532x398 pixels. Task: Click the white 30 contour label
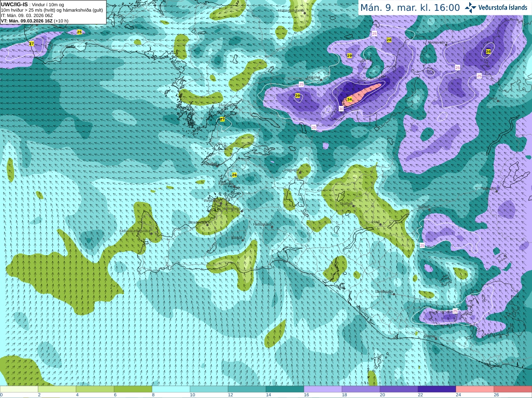pyautogui.click(x=341, y=108)
